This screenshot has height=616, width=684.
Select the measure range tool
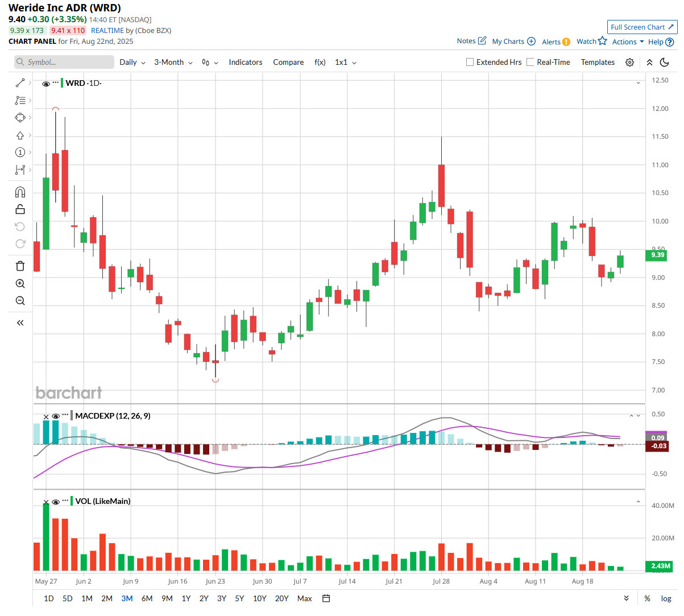(20, 169)
